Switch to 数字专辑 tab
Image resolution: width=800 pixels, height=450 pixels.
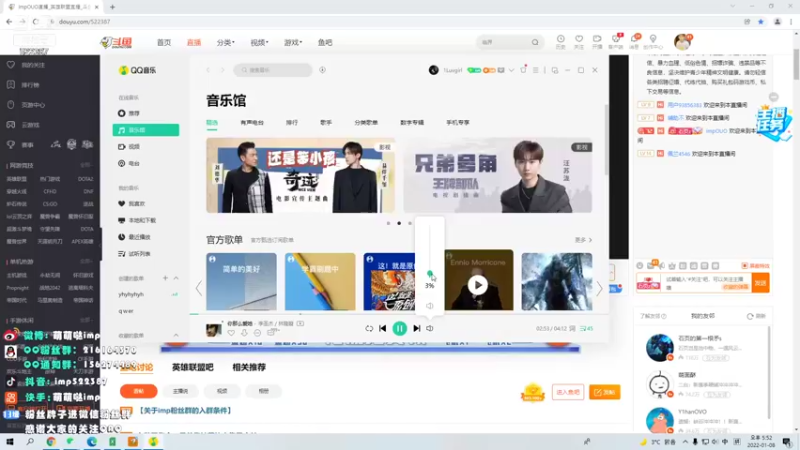point(412,122)
